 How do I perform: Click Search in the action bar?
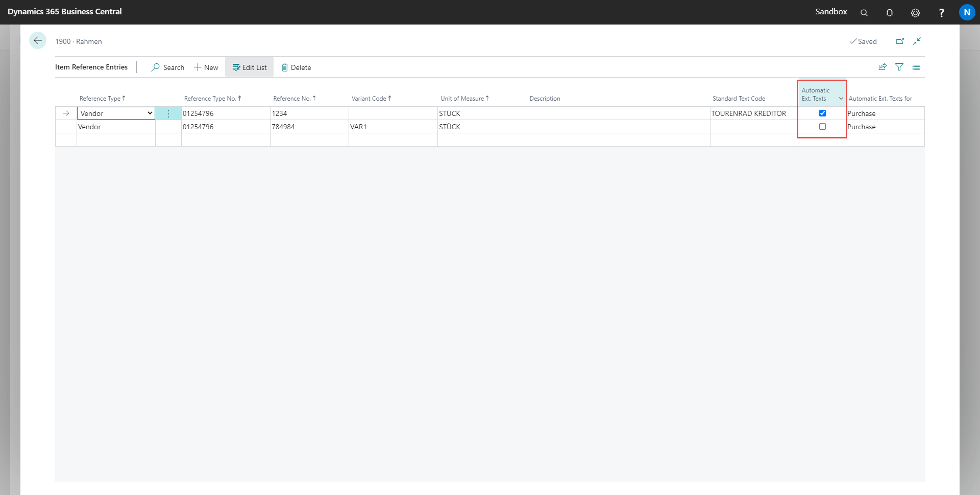168,67
